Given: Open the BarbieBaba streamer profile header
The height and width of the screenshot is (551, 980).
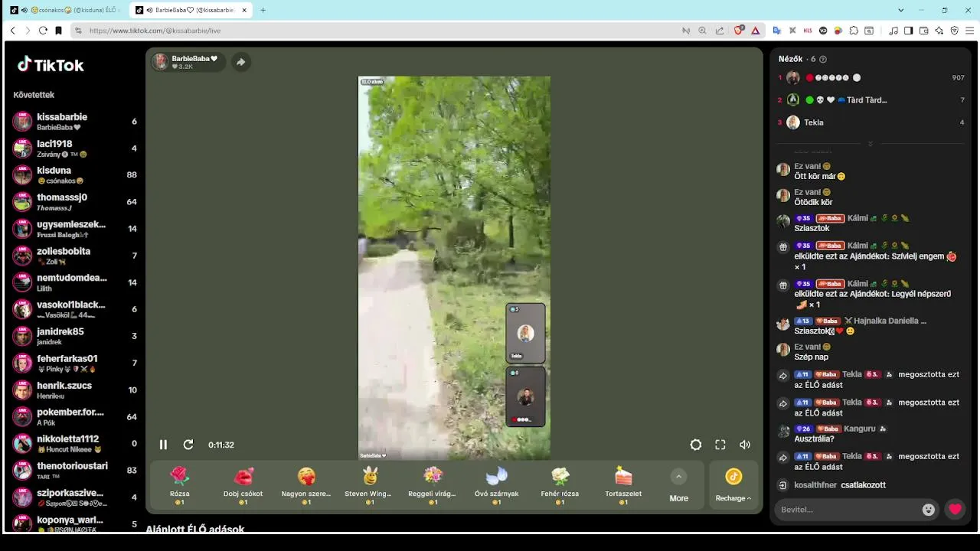Looking at the screenshot, I should pos(188,62).
